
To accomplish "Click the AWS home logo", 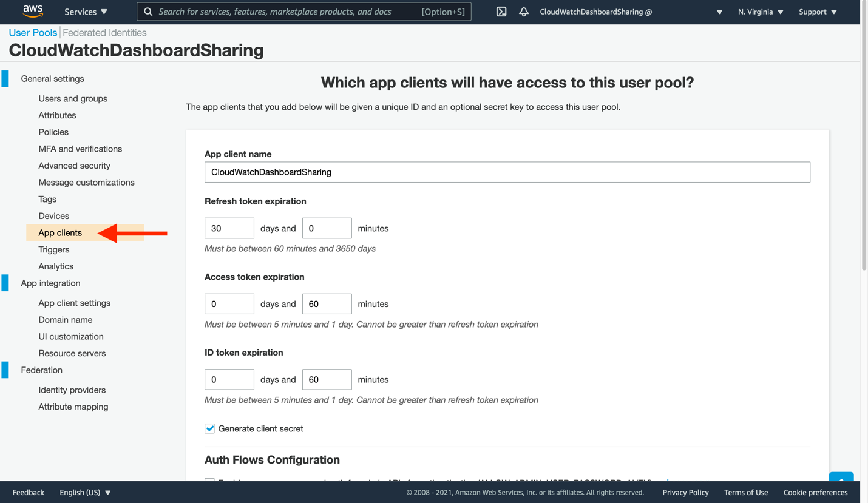I will [32, 12].
